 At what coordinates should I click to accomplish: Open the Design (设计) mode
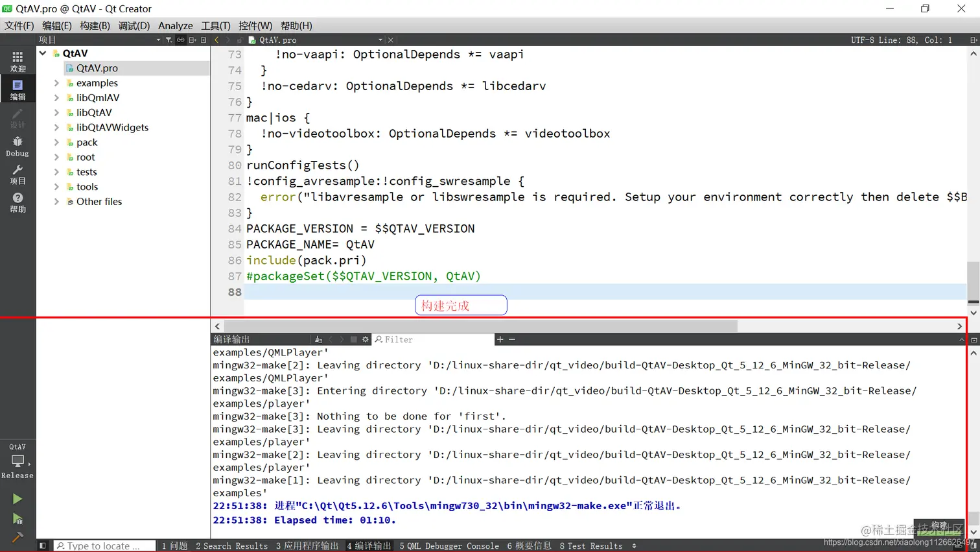17,118
